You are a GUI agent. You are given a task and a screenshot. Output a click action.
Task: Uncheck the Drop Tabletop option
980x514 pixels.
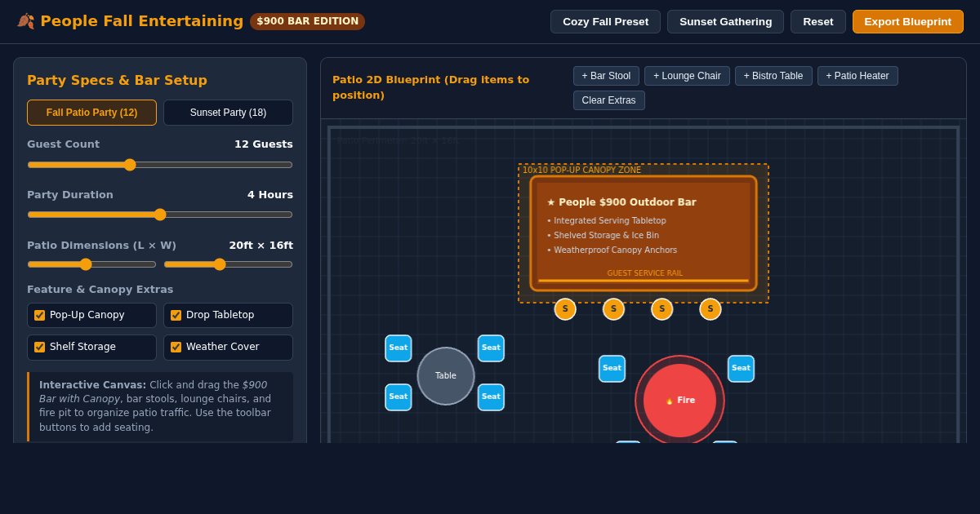176,315
